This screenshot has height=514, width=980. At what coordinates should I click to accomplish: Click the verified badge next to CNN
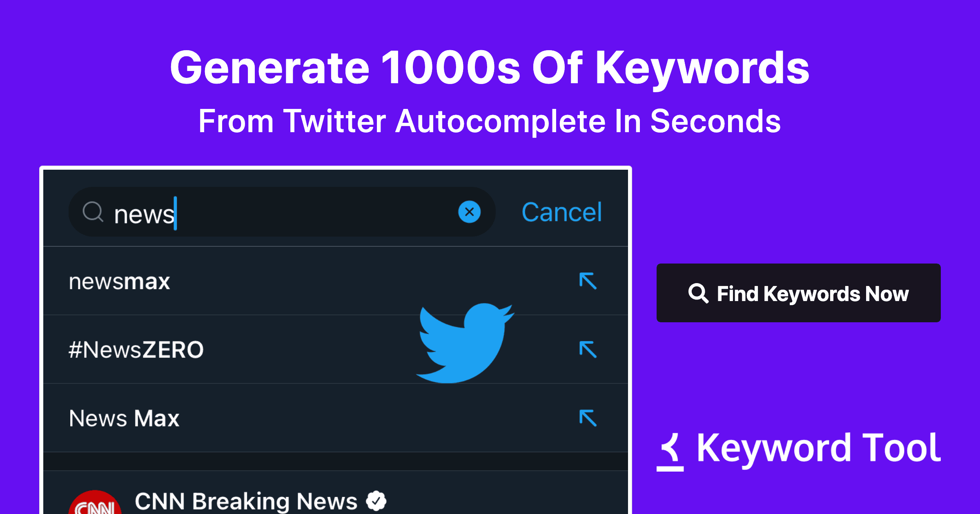click(x=376, y=501)
